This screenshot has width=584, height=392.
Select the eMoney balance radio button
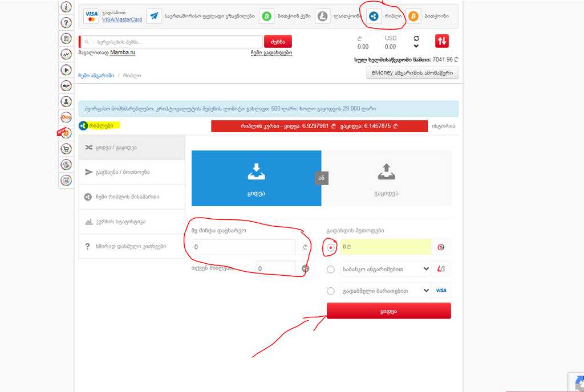point(330,247)
